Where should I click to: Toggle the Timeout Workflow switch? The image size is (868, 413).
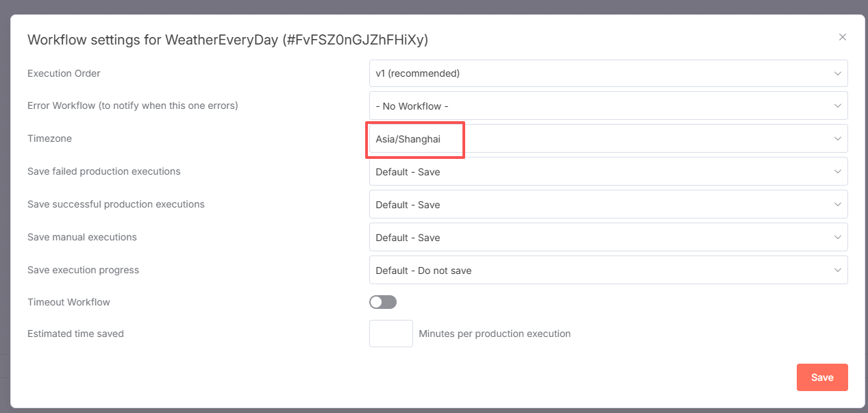tap(383, 302)
